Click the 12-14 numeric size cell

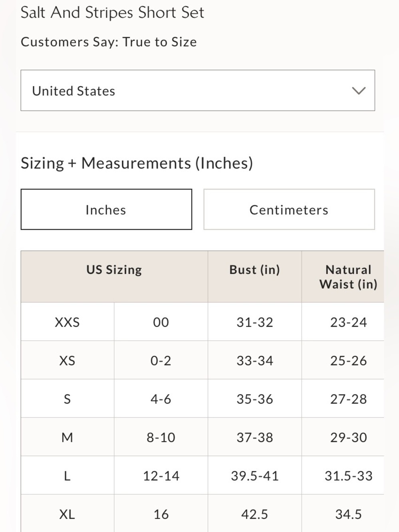click(161, 475)
